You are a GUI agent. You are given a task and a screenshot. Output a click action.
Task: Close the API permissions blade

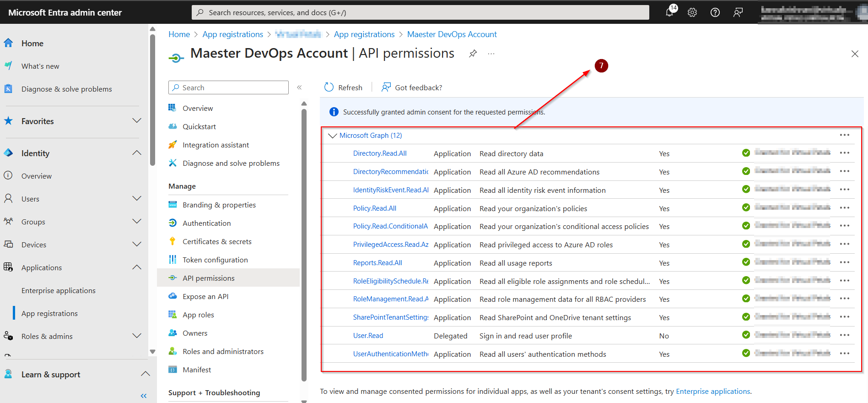855,54
